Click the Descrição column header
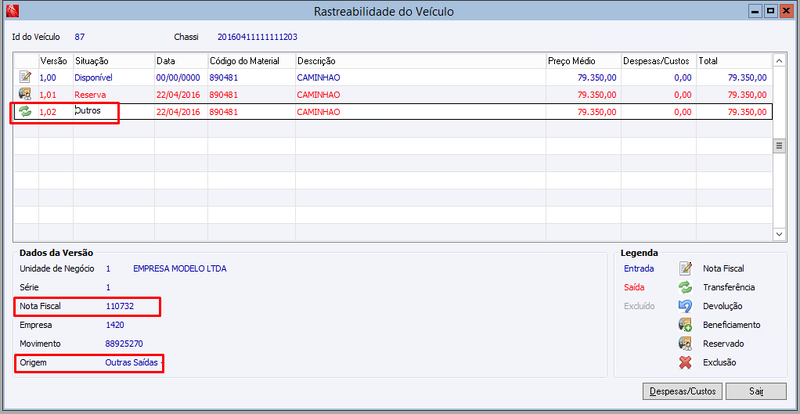The width and height of the screenshot is (800, 414). tap(421, 61)
